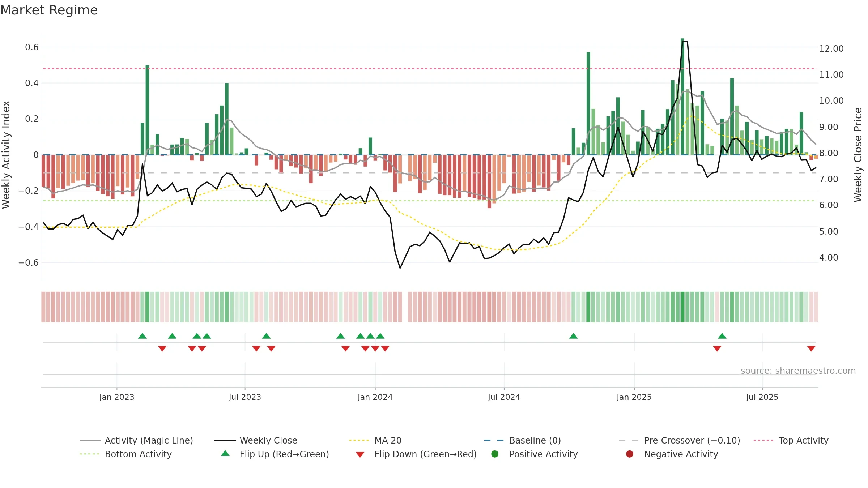Click the Weekly Close legend entry
The height and width of the screenshot is (488, 868).
point(256,440)
